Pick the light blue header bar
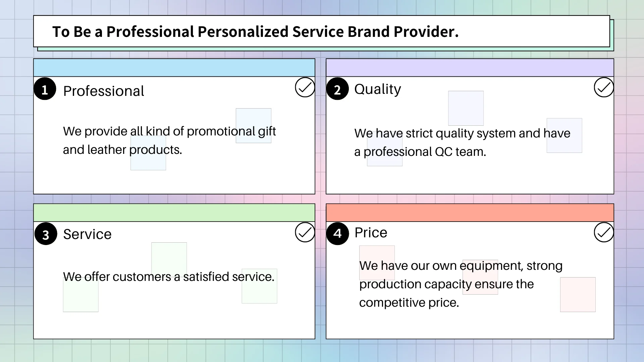 [x=174, y=68]
